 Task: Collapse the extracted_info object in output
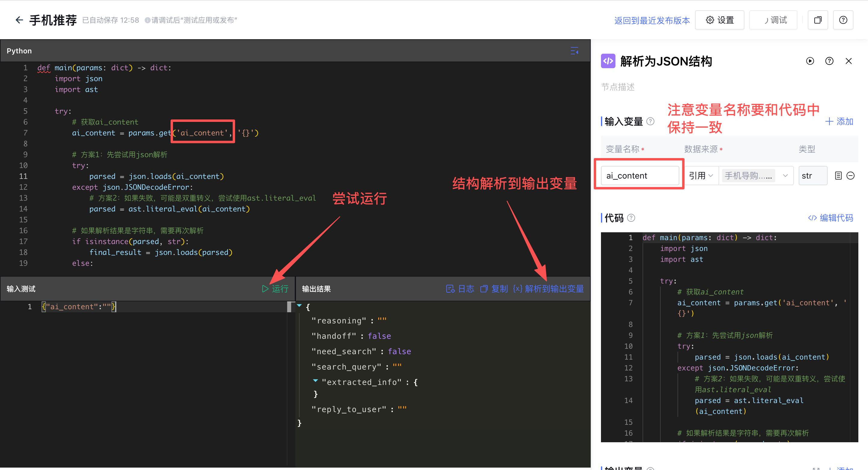tap(315, 381)
